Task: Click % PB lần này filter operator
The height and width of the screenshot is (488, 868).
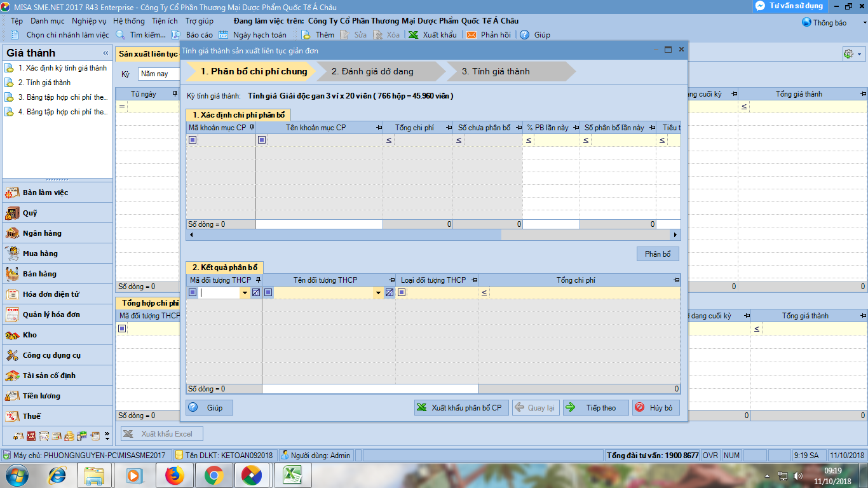Action: [529, 140]
